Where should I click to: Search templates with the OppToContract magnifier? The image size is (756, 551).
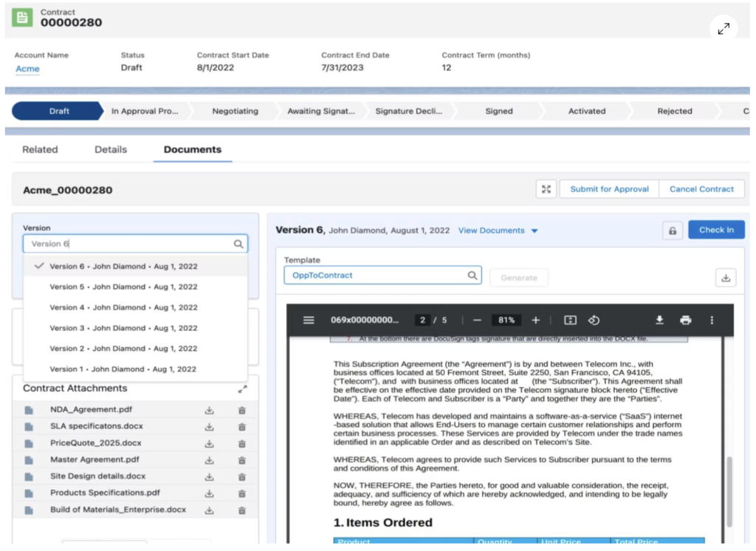click(471, 275)
